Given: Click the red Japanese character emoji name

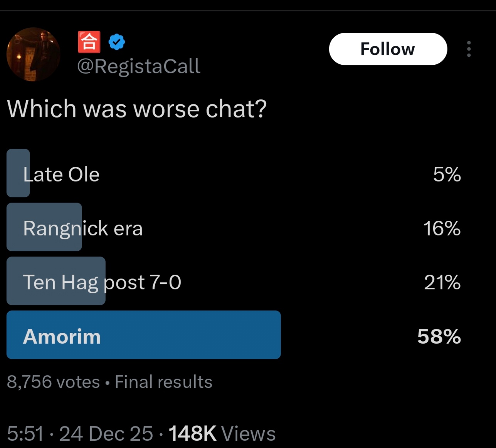Looking at the screenshot, I should 89,42.
